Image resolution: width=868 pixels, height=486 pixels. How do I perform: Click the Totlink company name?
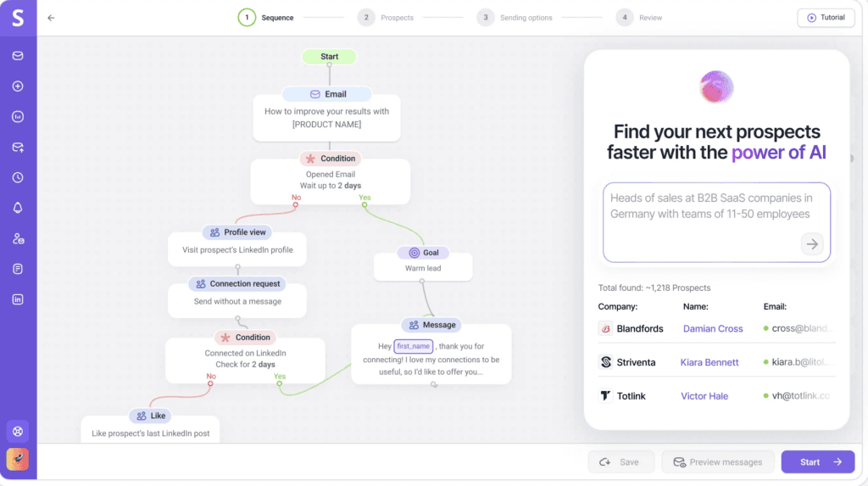[631, 396]
